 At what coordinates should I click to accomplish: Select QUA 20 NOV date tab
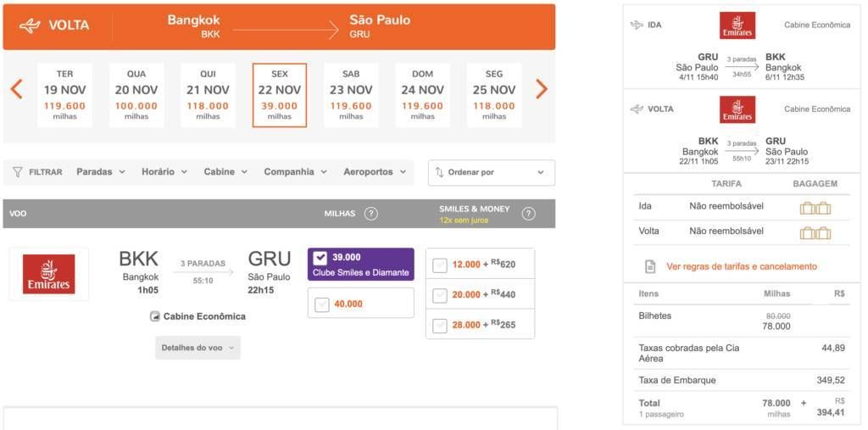point(136,95)
